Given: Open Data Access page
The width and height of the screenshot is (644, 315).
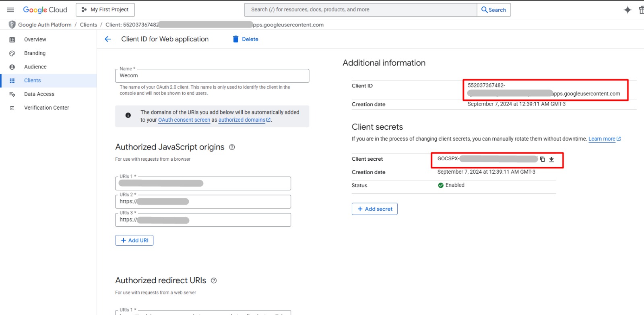Looking at the screenshot, I should click(x=39, y=94).
